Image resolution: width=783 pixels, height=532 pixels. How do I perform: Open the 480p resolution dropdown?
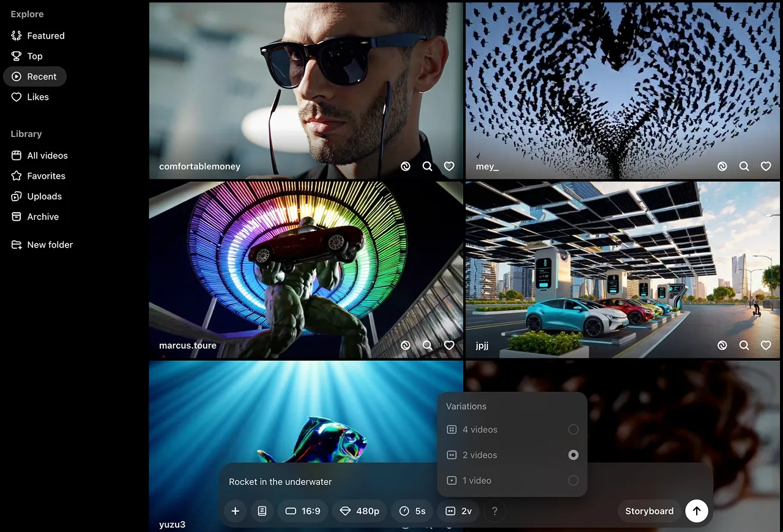pos(360,511)
